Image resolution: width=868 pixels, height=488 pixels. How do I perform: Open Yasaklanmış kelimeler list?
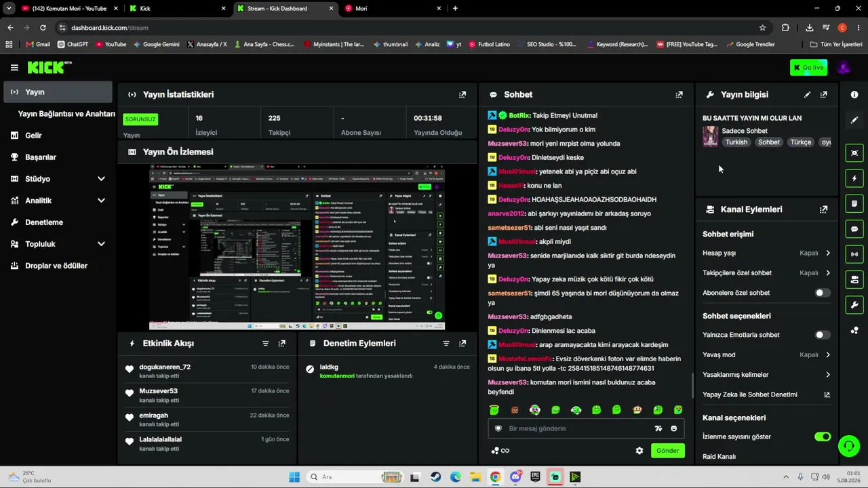point(766,375)
